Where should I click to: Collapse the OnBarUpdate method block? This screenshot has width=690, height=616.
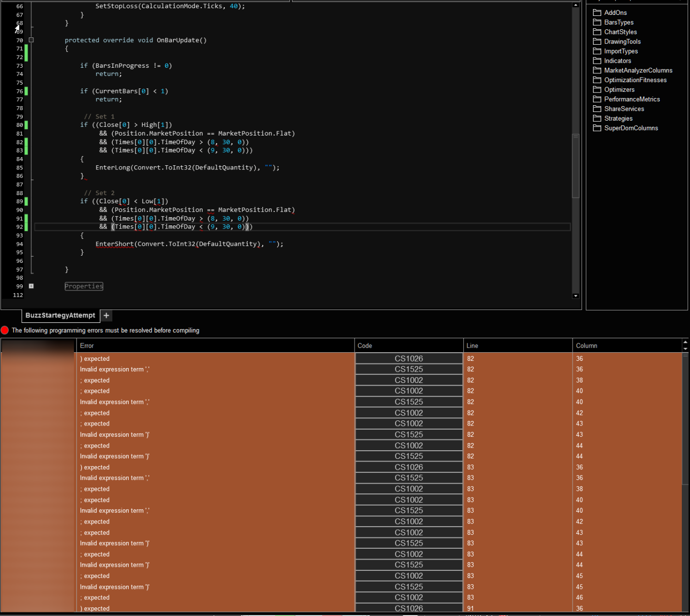[x=31, y=40]
